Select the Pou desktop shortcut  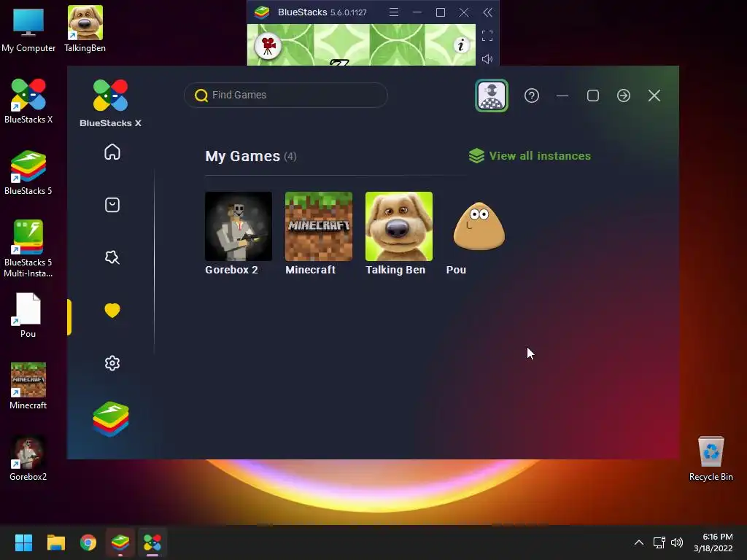[28, 315]
